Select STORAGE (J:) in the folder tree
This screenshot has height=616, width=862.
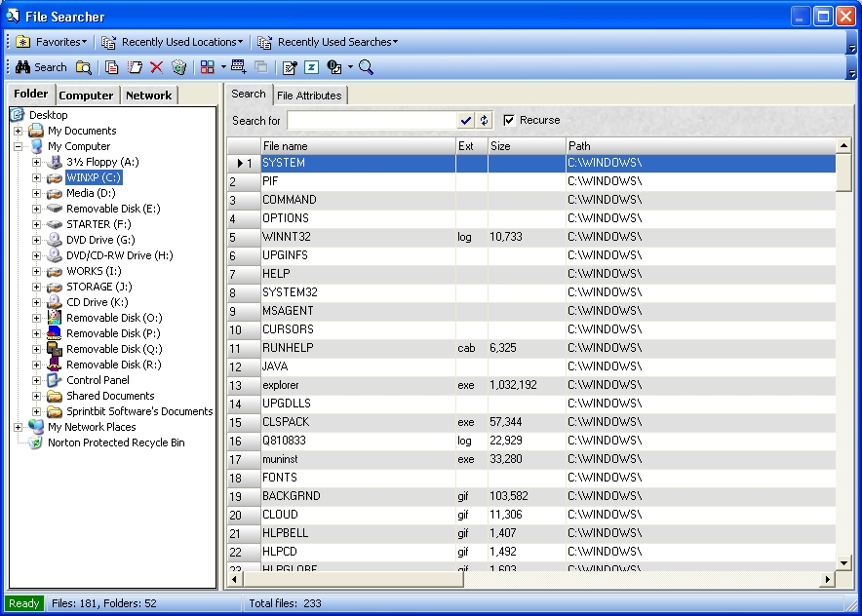point(99,287)
